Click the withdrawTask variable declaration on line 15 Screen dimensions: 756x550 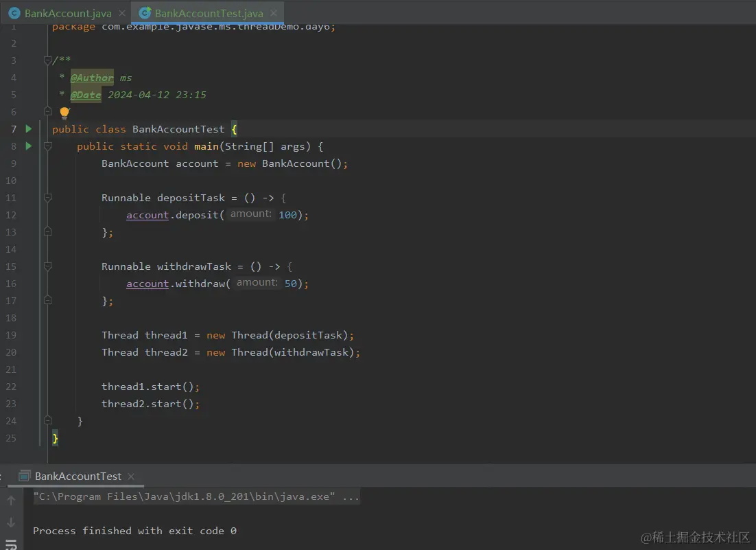click(194, 266)
